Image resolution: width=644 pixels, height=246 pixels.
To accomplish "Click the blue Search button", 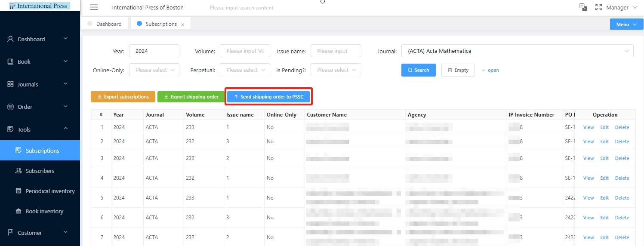I will [x=419, y=70].
